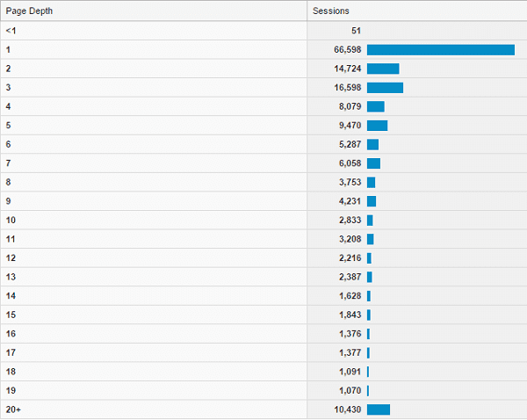Viewport: 527px width, 420px height.
Task: Click the sessions value 10,430
Action: click(347, 409)
